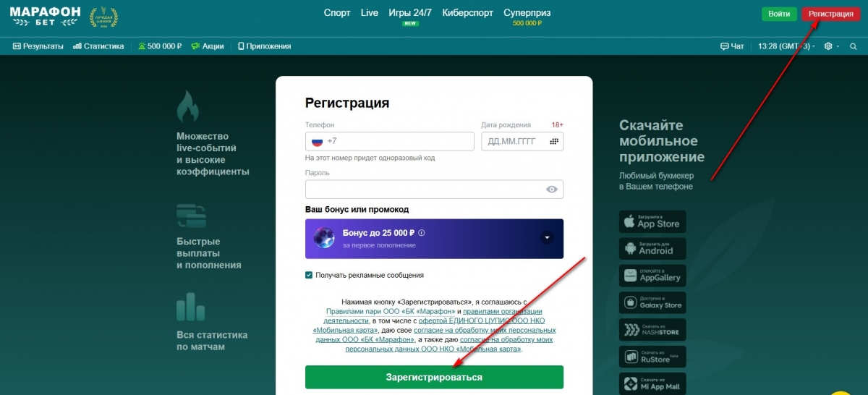Expand the bonus selection dropdown arrow
Viewport: 868px width, 395px height.
point(547,237)
